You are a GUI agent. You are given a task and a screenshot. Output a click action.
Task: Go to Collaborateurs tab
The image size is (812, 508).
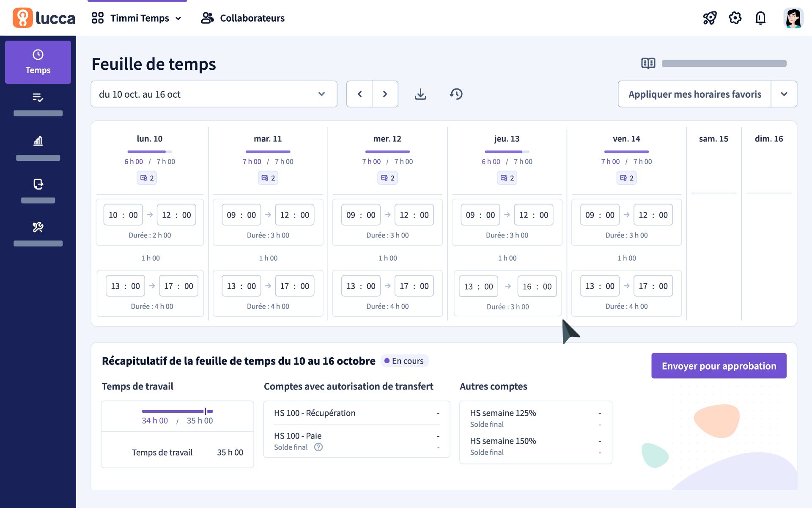243,18
